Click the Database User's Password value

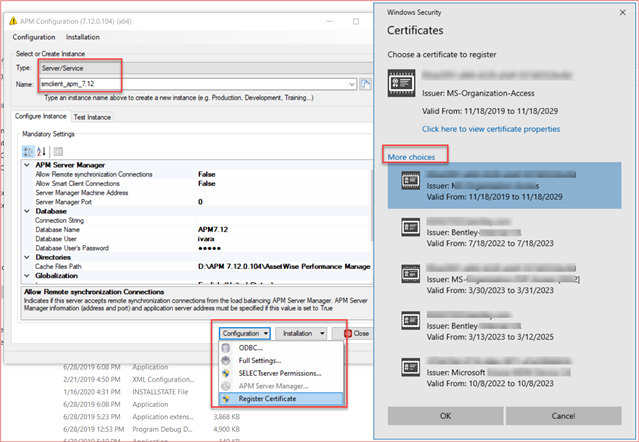(x=209, y=248)
